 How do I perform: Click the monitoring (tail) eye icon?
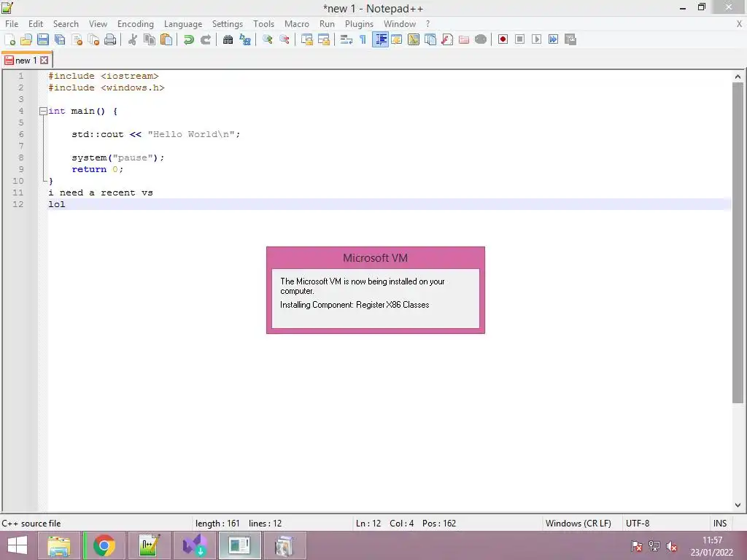tap(481, 39)
